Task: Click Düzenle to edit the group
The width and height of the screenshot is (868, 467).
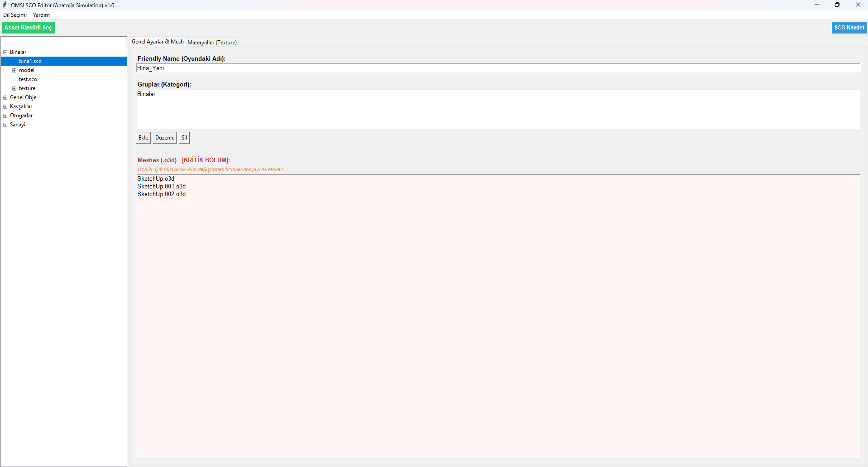Action: click(x=165, y=138)
